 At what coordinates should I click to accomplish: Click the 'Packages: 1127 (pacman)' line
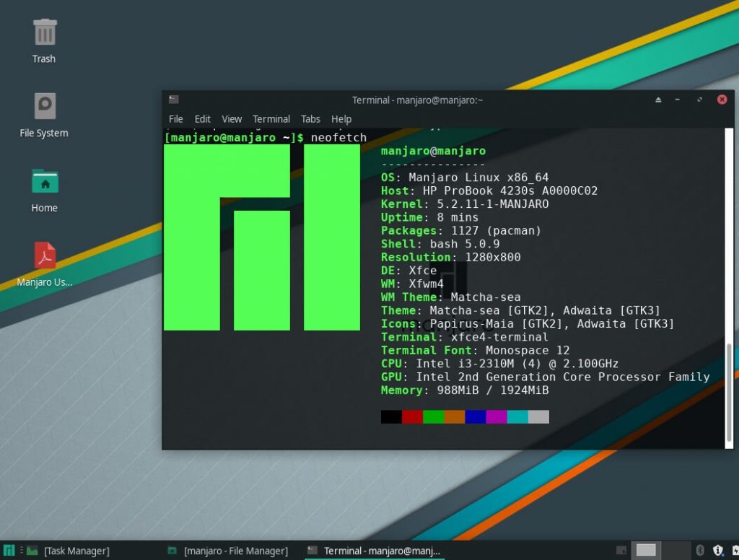pos(461,230)
